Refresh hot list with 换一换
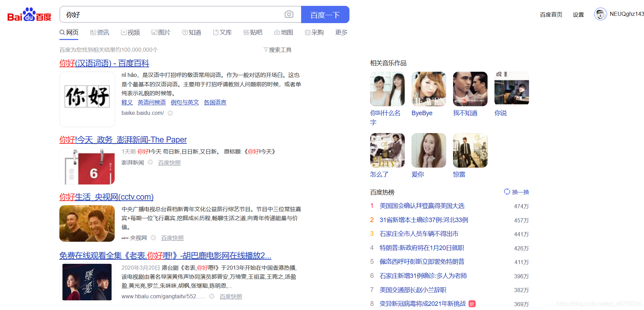 [x=517, y=192]
